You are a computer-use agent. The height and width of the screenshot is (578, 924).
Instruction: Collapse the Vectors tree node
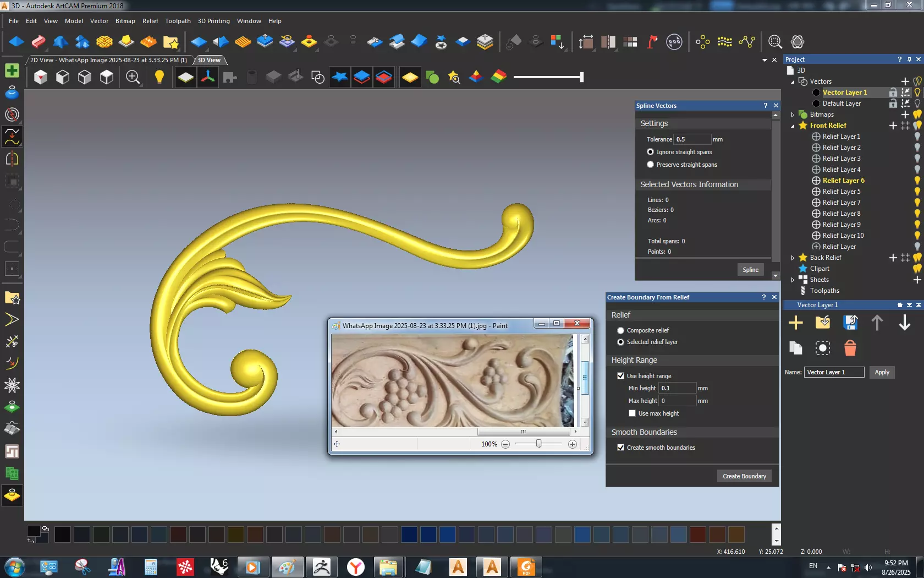pos(793,81)
